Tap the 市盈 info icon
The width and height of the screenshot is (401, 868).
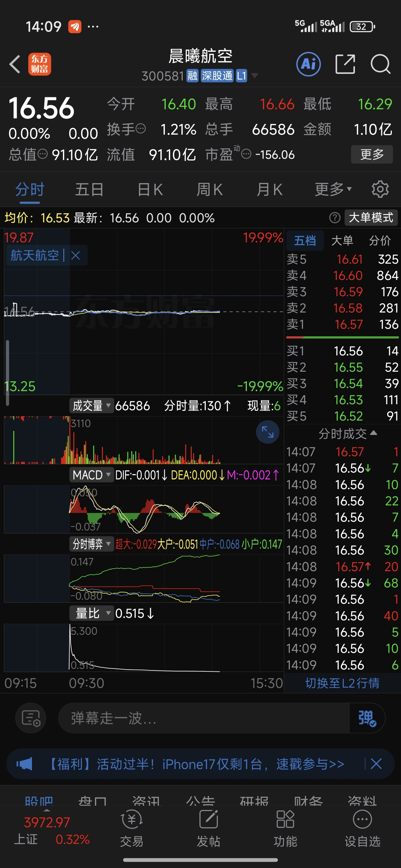tap(246, 154)
